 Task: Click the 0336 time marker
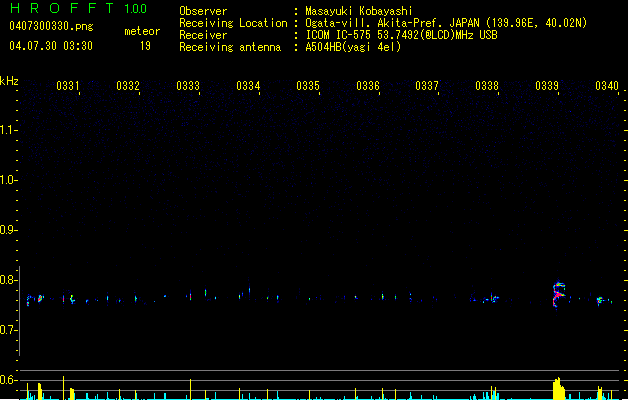coord(368,86)
